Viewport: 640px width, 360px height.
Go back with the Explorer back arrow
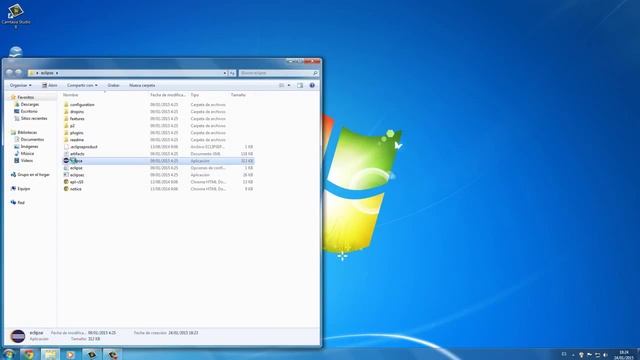click(9, 73)
